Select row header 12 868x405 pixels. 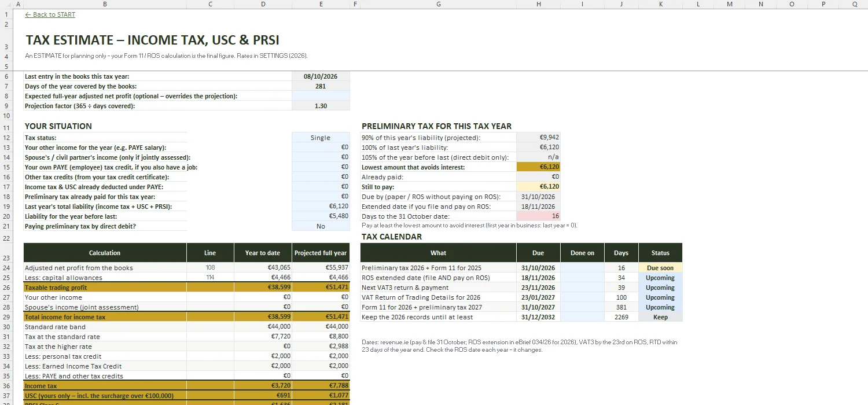point(6,138)
